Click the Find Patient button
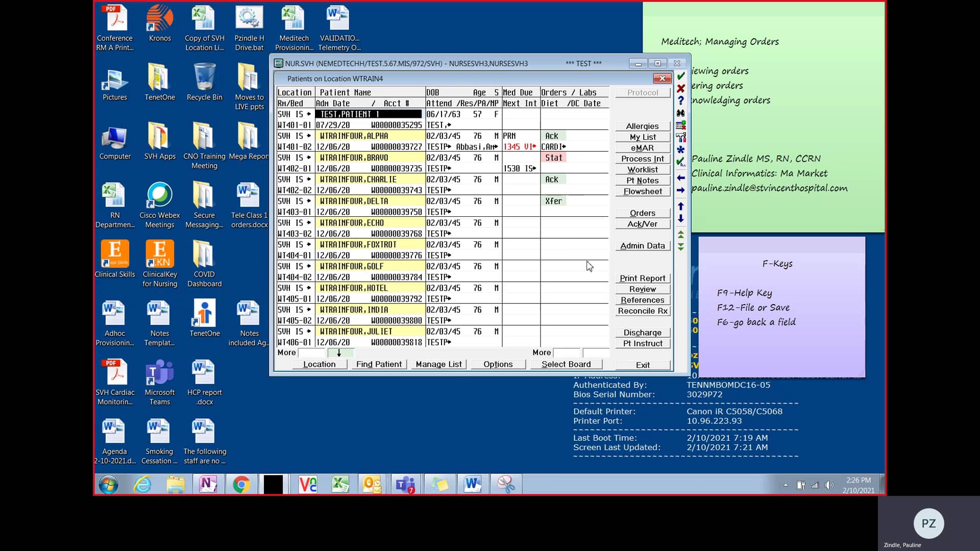Viewport: 980px width, 551px height. 379,364
